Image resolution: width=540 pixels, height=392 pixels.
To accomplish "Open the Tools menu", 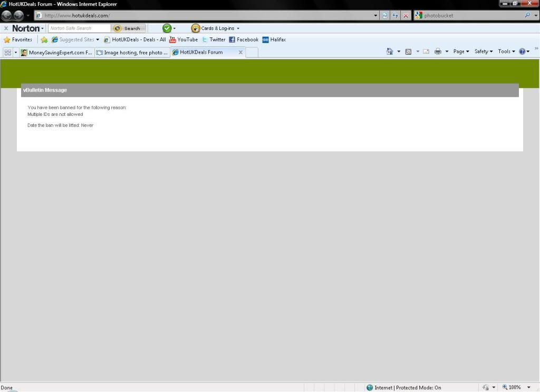I will pyautogui.click(x=506, y=52).
